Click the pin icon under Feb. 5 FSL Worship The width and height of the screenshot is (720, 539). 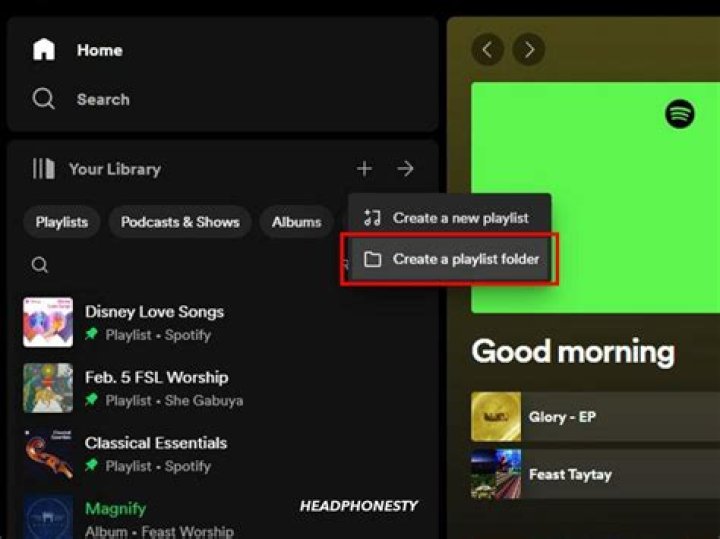coord(92,400)
